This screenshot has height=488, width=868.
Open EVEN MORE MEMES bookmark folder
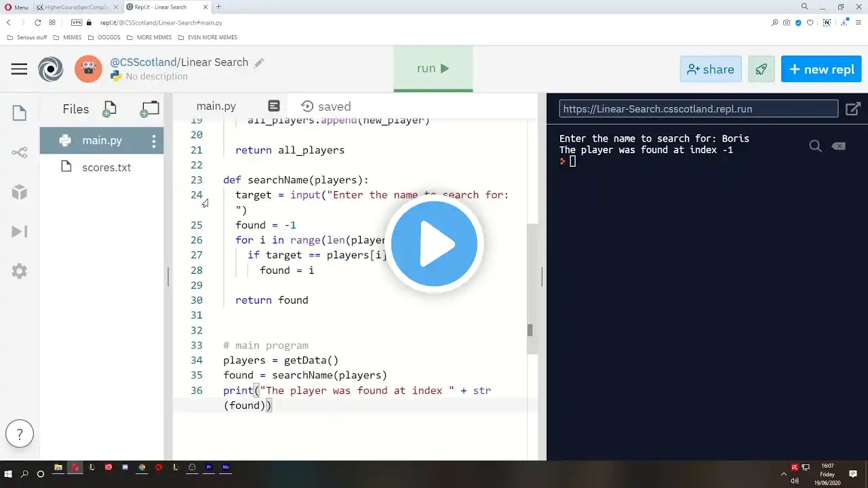207,37
